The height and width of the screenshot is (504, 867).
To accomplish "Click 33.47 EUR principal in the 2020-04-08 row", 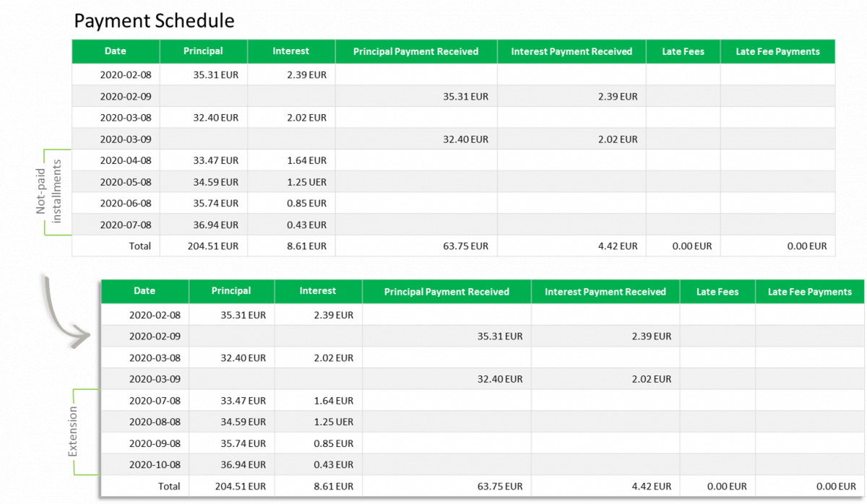I will (215, 160).
